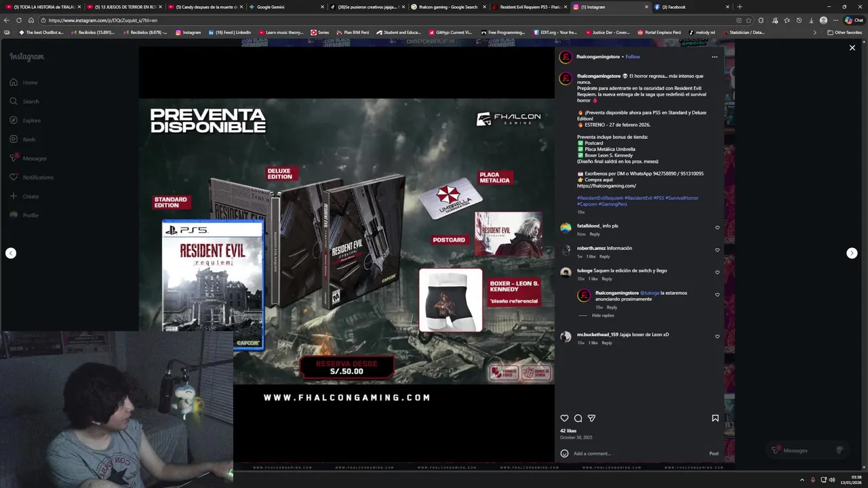Like tukoge's comment heart
Viewport: 868px width, 488px height.
pos(717,272)
